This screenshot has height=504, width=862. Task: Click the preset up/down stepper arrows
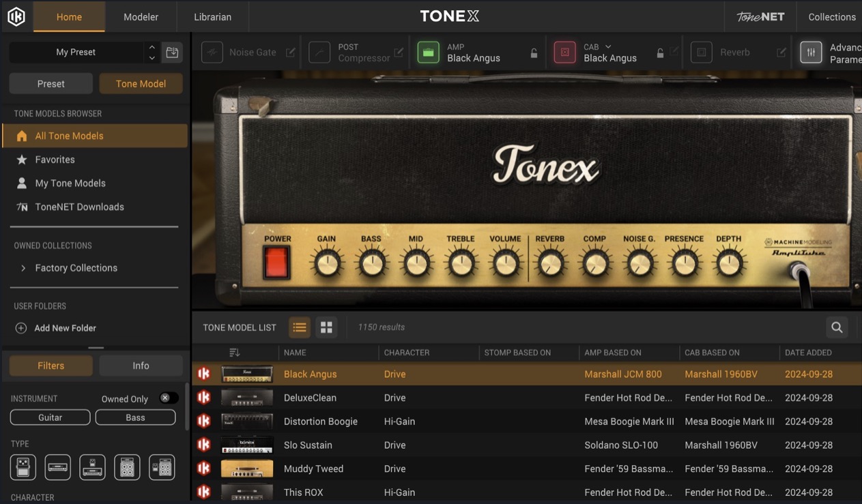[x=152, y=52]
